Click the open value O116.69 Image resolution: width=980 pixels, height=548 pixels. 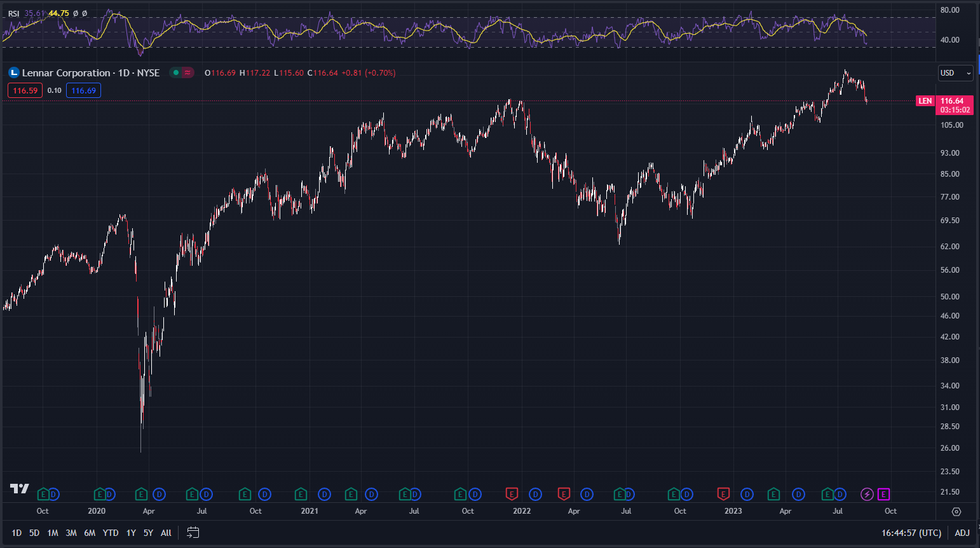[220, 73]
